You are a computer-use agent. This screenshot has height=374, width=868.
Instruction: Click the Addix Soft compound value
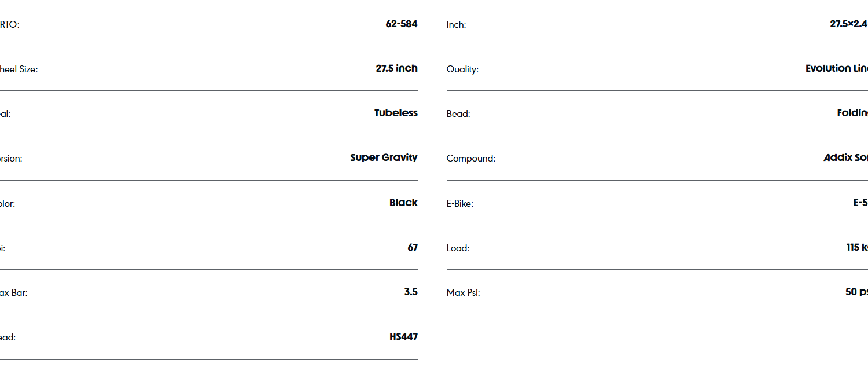[x=845, y=158]
